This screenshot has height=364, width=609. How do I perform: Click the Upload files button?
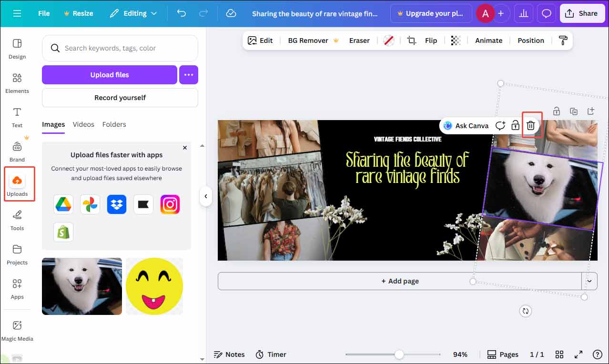(109, 75)
